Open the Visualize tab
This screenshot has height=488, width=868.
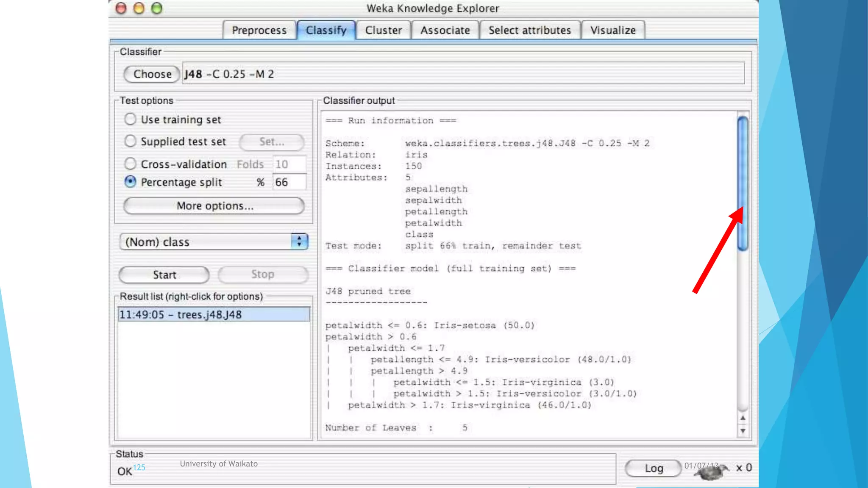pos(613,30)
